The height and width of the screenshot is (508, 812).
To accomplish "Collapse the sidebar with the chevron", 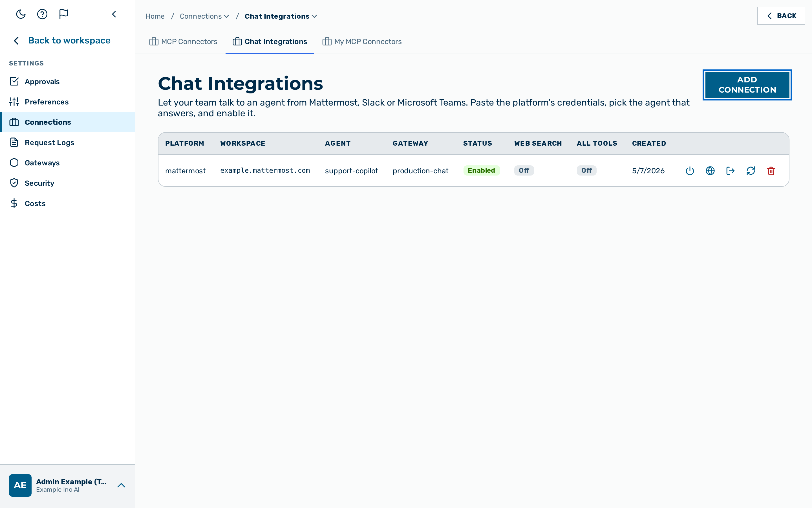I will pos(114,14).
